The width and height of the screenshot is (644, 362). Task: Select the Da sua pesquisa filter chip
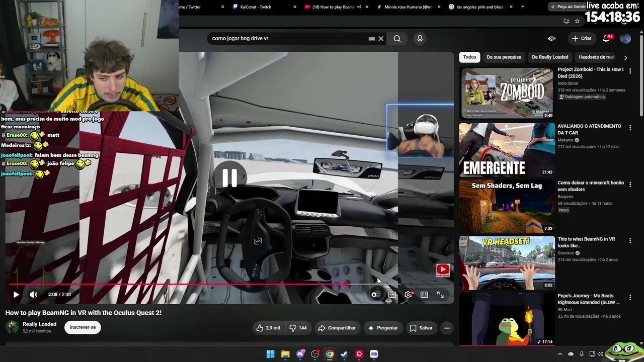click(504, 57)
